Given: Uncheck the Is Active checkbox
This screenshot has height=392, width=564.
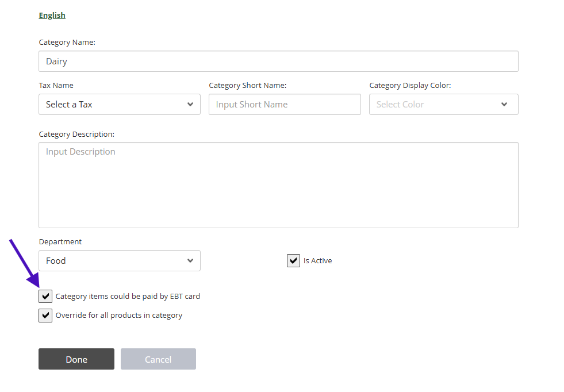Looking at the screenshot, I should coord(293,261).
